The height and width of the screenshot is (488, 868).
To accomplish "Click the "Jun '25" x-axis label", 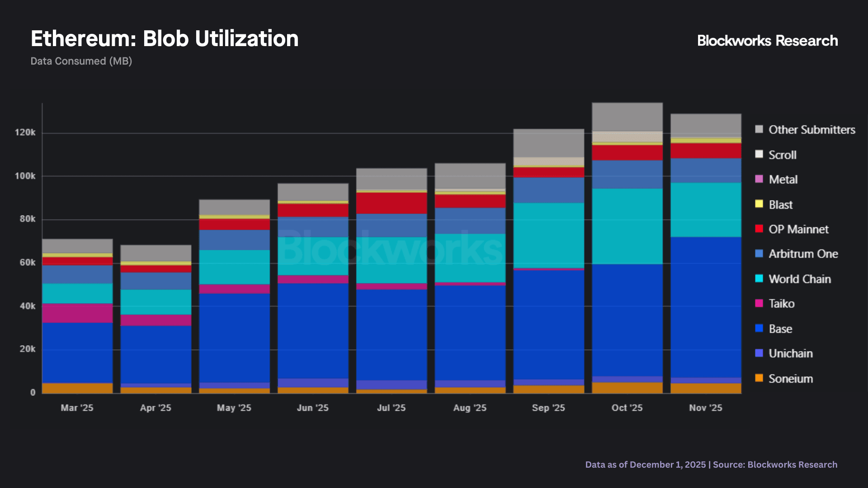I will click(x=312, y=408).
